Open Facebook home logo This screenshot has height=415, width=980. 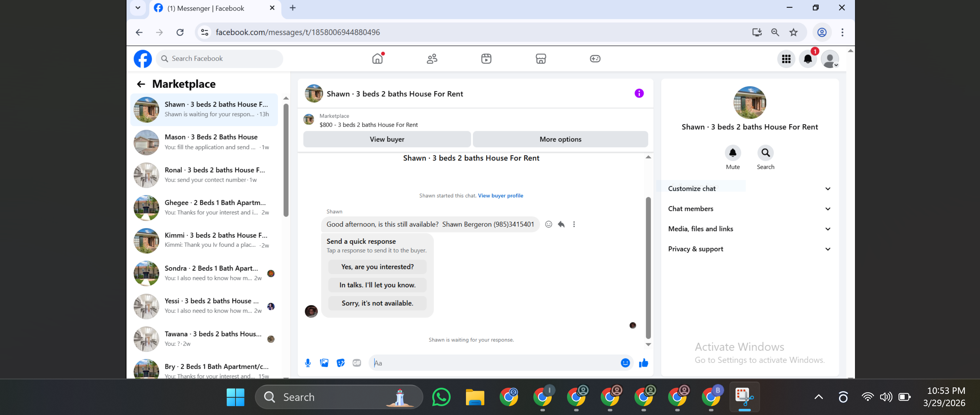pyautogui.click(x=143, y=59)
